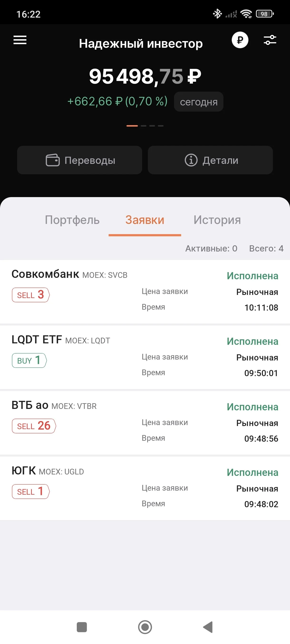Tap Android recent apps square

(82, 627)
